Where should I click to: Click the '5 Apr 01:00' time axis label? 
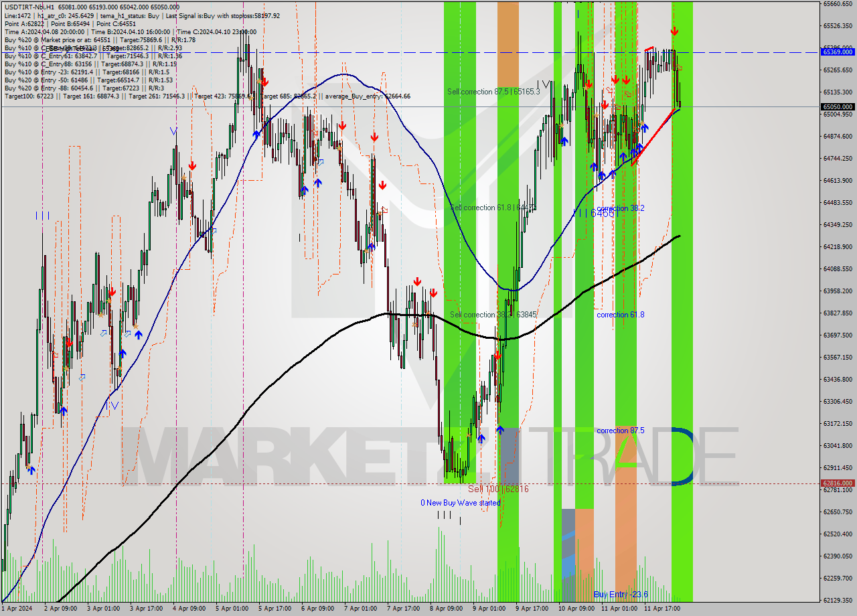pyautogui.click(x=232, y=609)
